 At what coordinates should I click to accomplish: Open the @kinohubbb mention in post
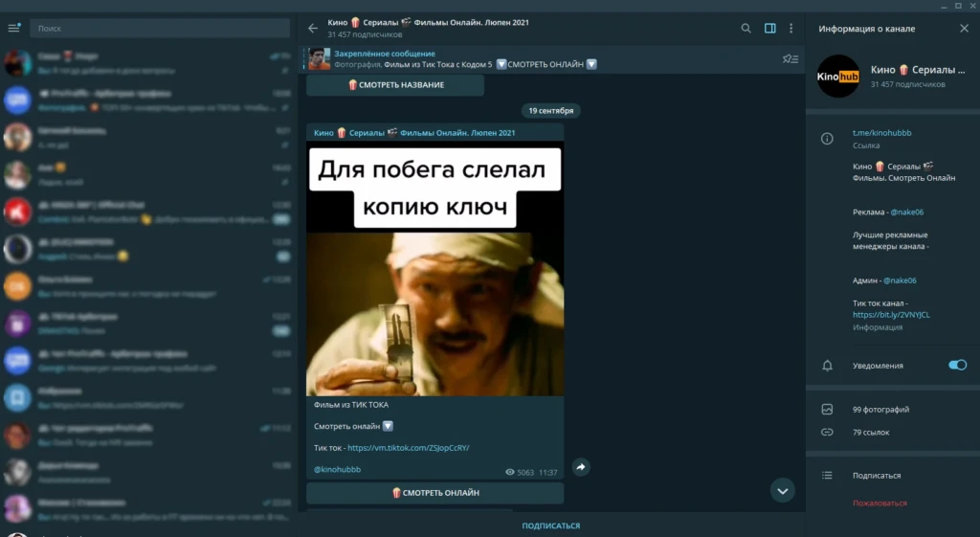click(337, 469)
